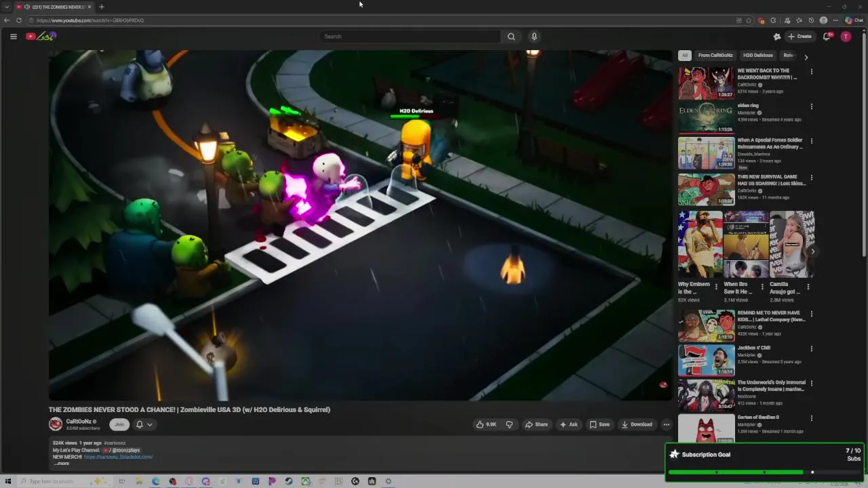Viewport: 868px width, 488px height.
Task: Click the Join button
Action: click(x=119, y=424)
